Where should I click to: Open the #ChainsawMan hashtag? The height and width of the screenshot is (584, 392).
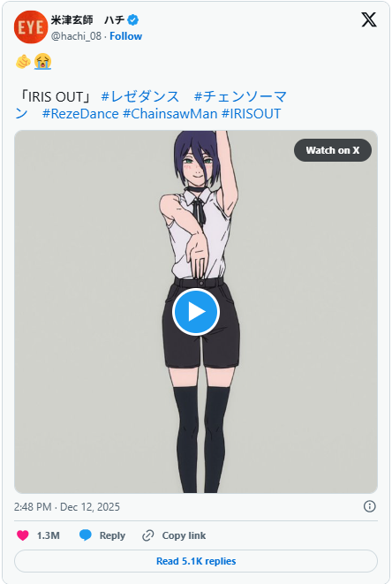pyautogui.click(x=170, y=114)
